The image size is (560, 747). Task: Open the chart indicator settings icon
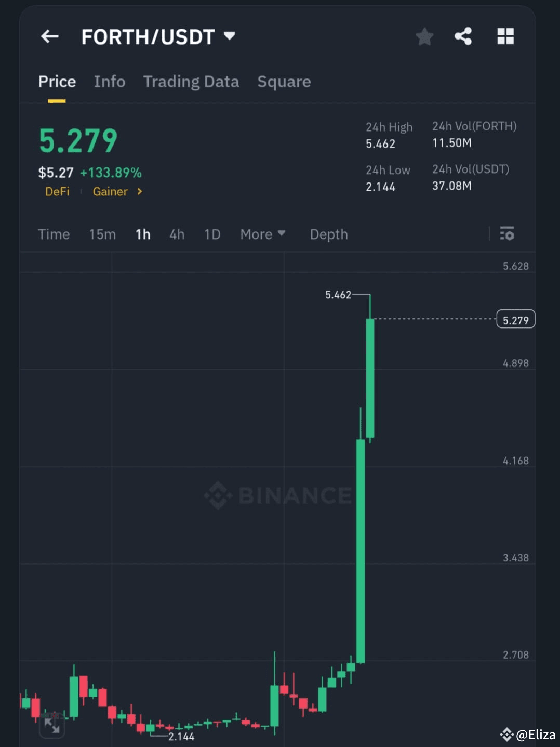(507, 234)
